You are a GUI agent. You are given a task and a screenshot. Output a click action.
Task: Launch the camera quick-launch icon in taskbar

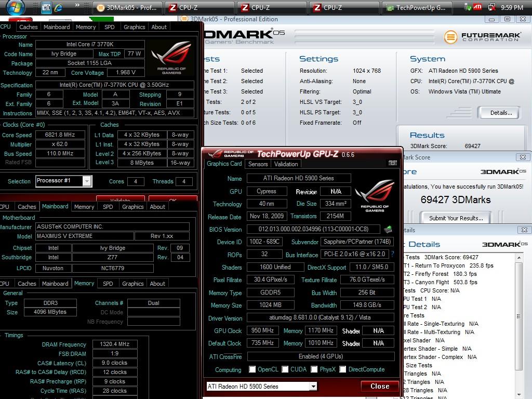click(x=46, y=7)
